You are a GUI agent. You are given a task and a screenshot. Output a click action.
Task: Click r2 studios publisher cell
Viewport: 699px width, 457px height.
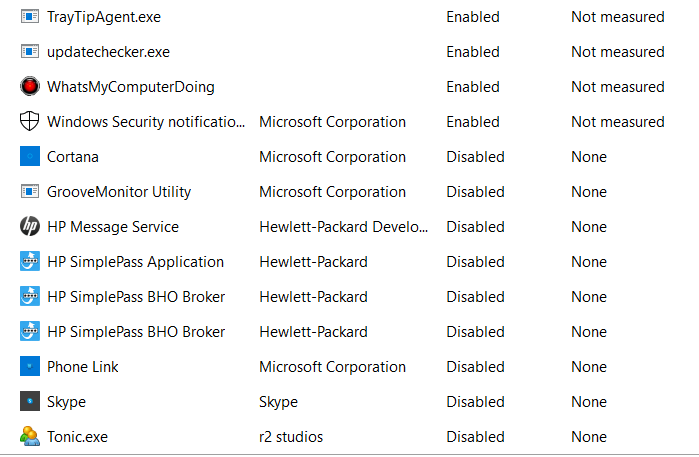coord(291,437)
